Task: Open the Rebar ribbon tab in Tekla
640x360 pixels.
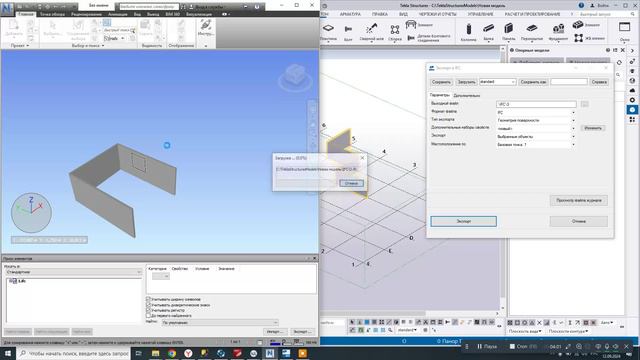Action: tap(350, 14)
